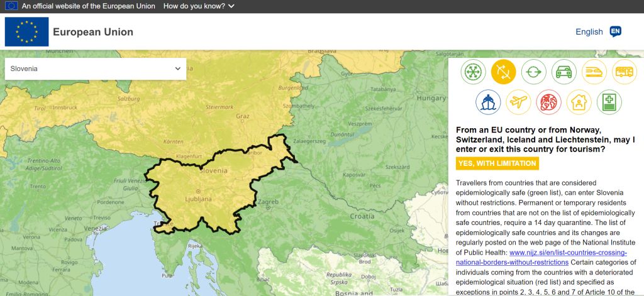
Task: Open the nijz.si list-countries link
Action: click(541, 258)
